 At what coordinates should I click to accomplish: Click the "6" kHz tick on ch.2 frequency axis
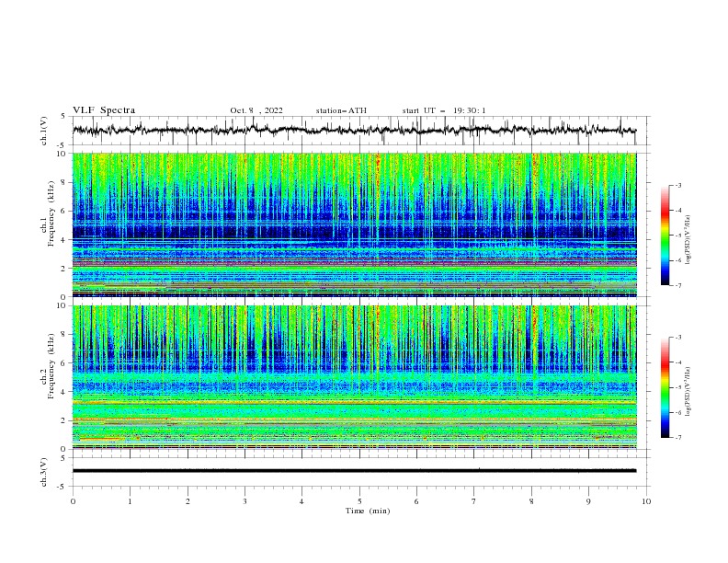[x=65, y=363]
